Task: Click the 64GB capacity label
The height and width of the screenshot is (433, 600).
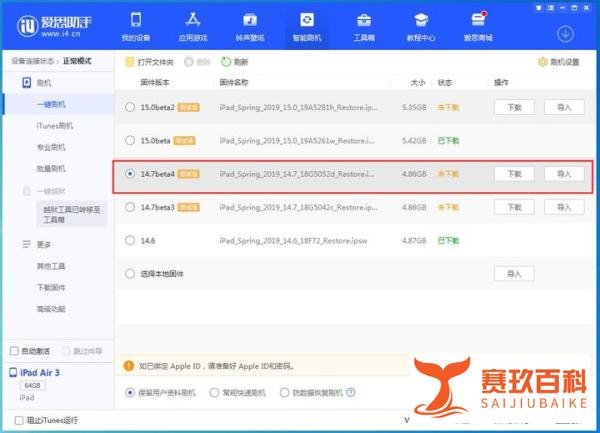Action: pyautogui.click(x=32, y=386)
